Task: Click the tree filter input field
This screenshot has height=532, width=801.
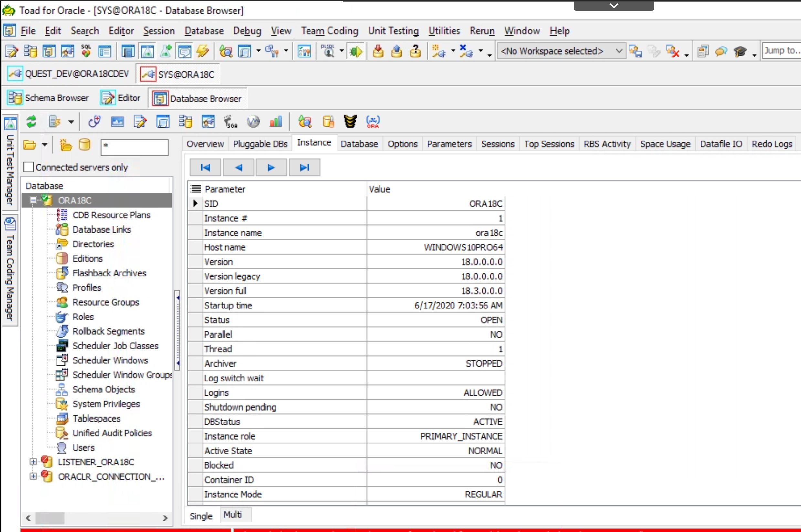Action: click(134, 147)
